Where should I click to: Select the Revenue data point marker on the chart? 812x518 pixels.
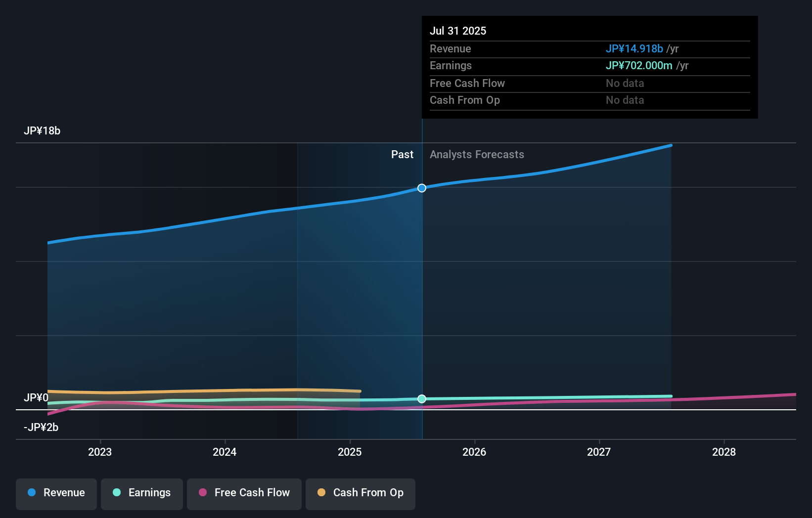(x=421, y=188)
